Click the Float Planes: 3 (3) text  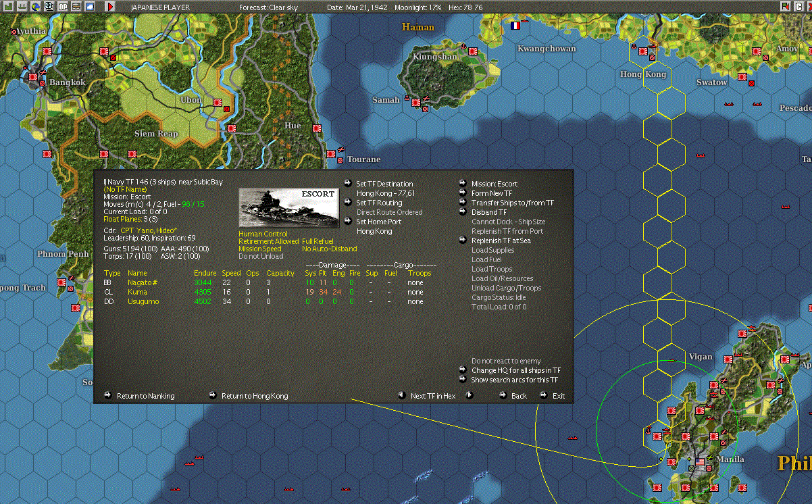click(x=130, y=219)
